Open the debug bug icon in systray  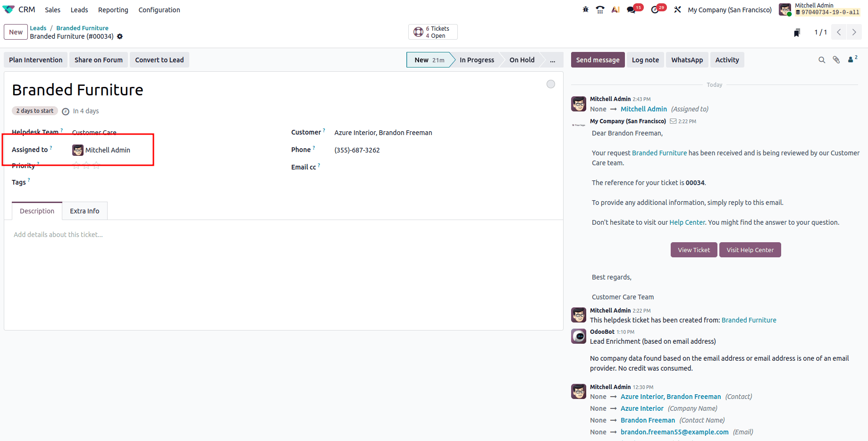tap(585, 9)
